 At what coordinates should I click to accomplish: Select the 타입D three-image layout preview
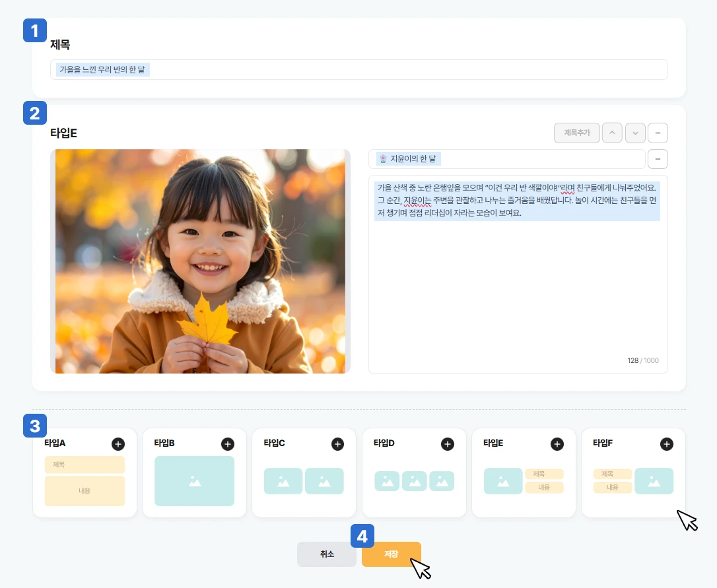414,481
